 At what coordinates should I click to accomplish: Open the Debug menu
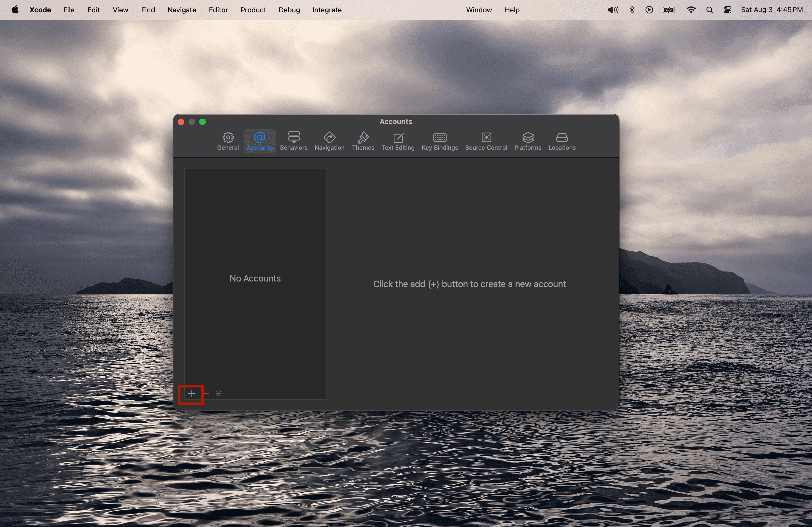tap(289, 10)
